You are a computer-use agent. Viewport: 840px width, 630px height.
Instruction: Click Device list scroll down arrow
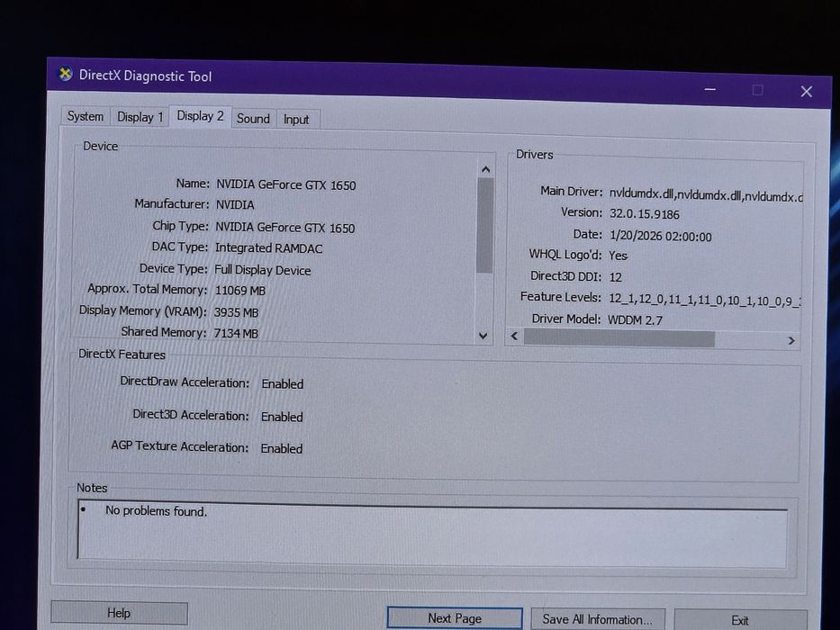point(483,336)
